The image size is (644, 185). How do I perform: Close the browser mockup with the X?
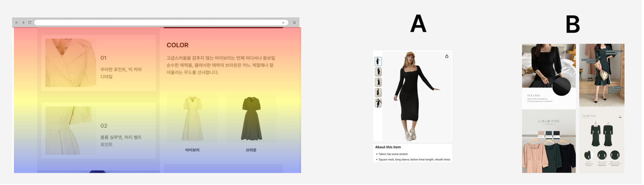[294, 22]
